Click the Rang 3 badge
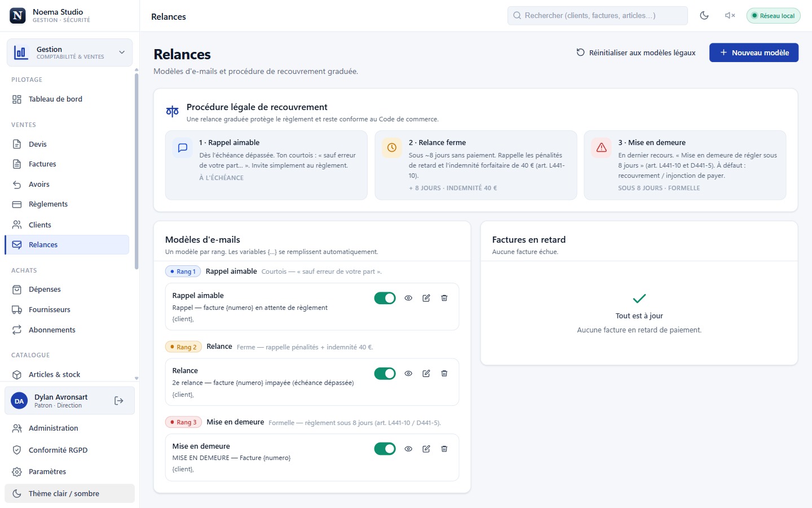812x508 pixels. tap(183, 422)
